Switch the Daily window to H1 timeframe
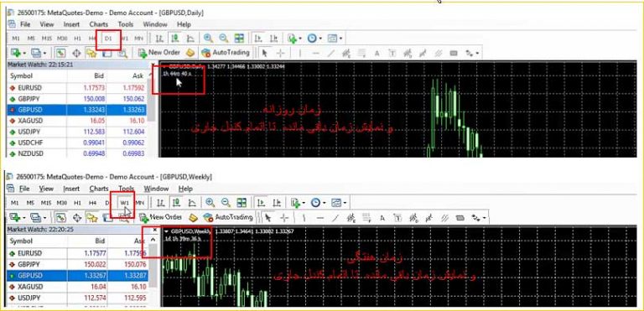 [78, 39]
